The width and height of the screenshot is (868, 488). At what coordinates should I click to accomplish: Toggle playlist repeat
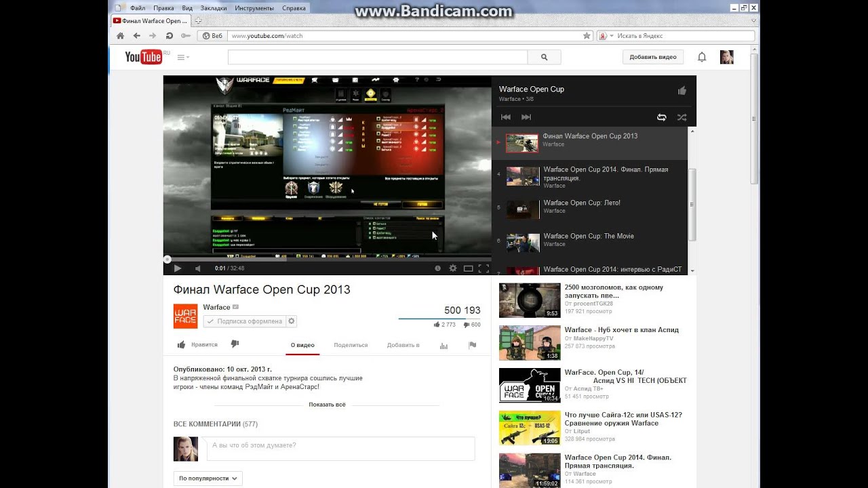point(661,117)
